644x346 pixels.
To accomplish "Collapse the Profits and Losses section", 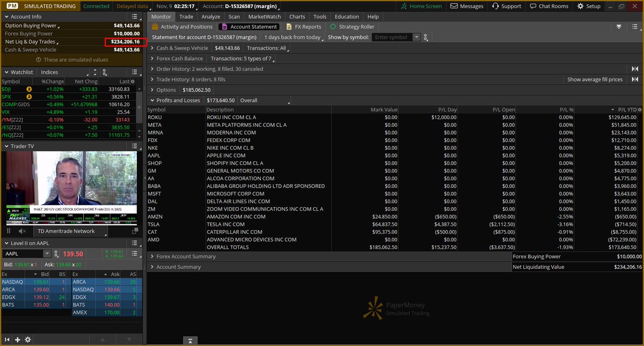I will pyautogui.click(x=152, y=100).
